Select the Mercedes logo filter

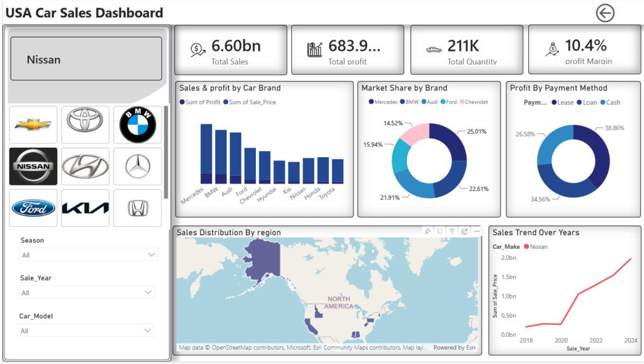point(138,166)
